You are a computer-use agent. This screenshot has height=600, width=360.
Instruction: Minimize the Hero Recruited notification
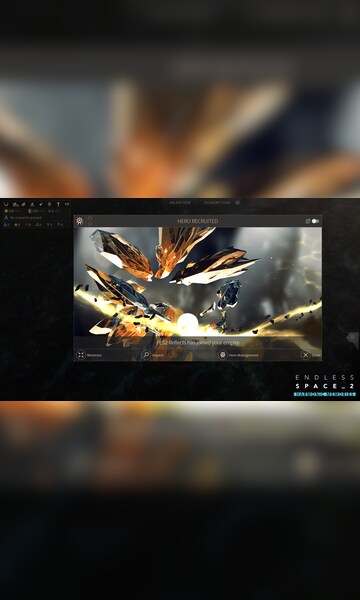88,355
